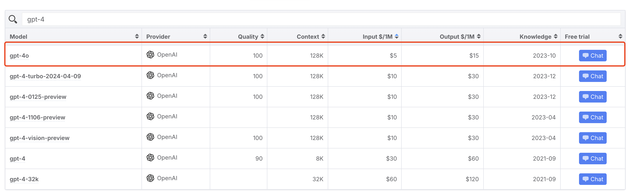This screenshot has height=196, width=644.
Task: Click the OpenAI logo in gpt-4-32k row
Action: [150, 178]
